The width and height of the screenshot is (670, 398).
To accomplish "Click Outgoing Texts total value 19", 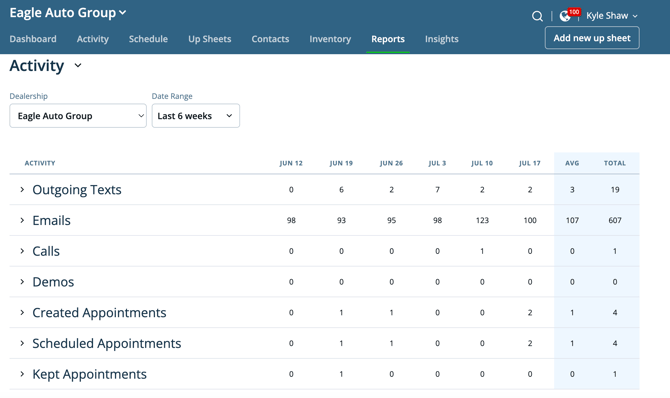I will click(615, 189).
